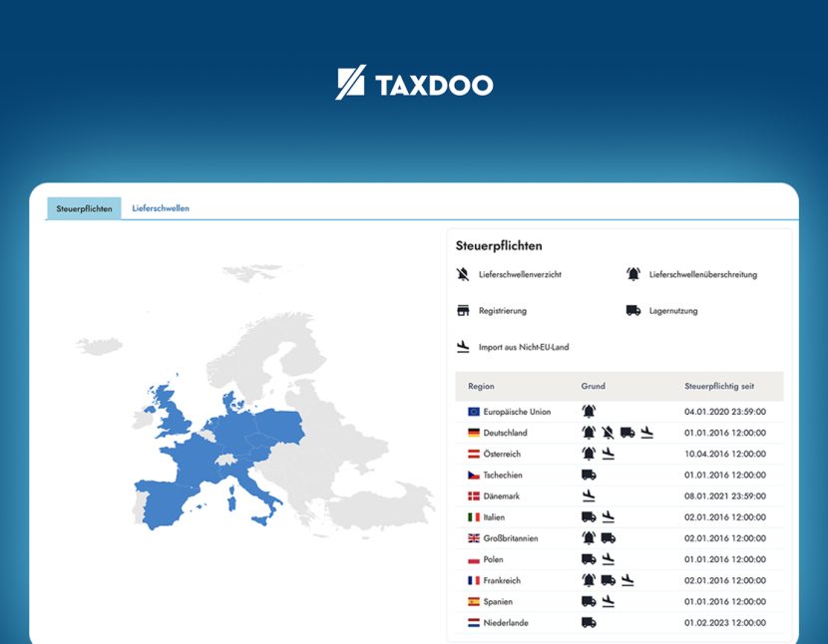Click the Taxdoo logo at the top
The height and width of the screenshot is (644, 828).
pos(414,84)
